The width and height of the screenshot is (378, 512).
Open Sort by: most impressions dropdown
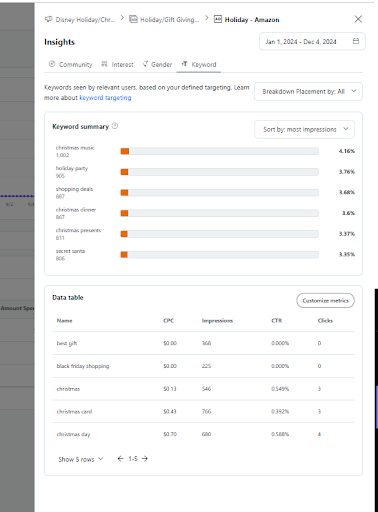pos(304,129)
